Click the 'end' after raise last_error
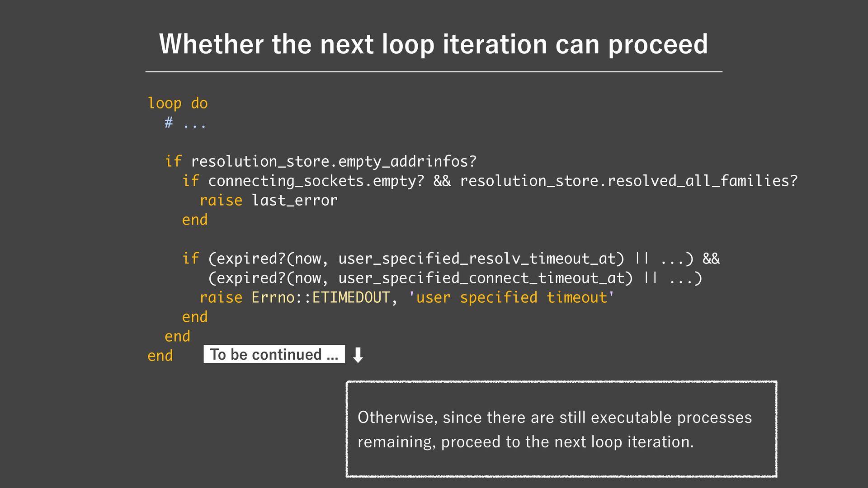Image resolution: width=868 pixels, height=488 pixels. 194,220
